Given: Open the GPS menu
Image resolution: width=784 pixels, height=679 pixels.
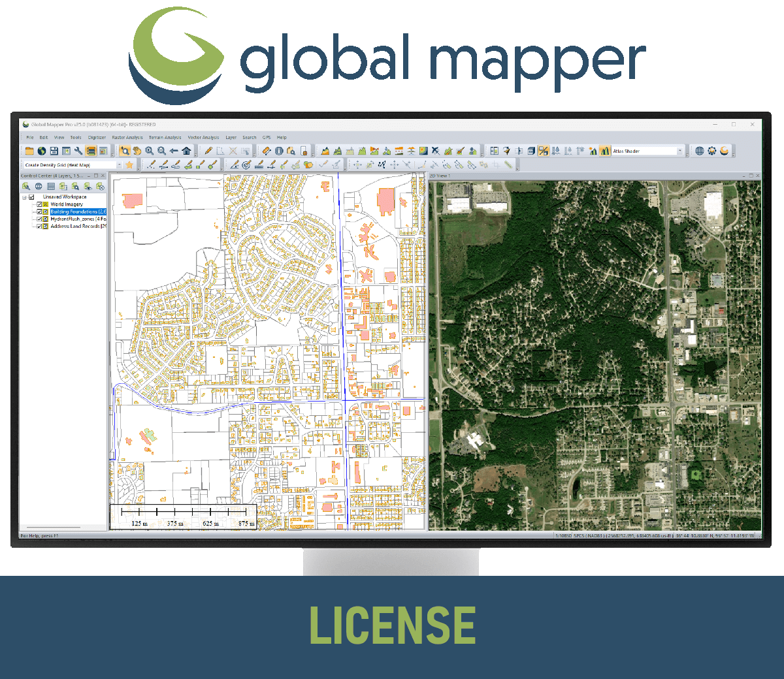Looking at the screenshot, I should [x=267, y=138].
